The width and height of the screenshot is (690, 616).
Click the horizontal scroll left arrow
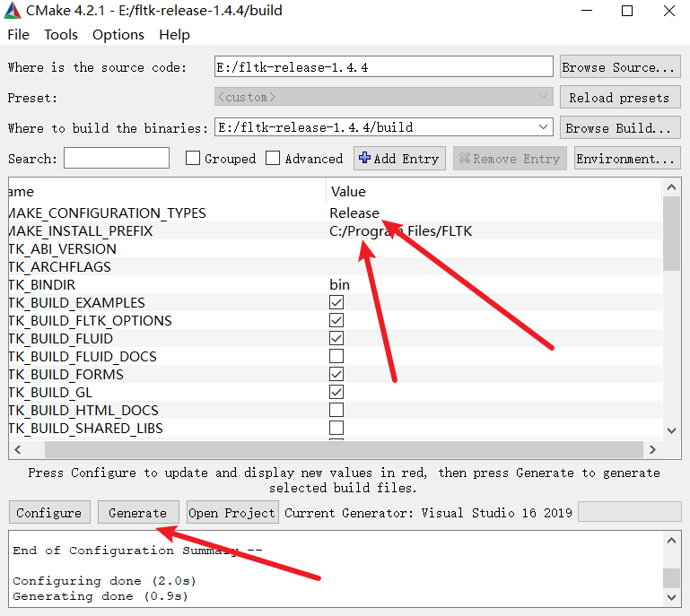(x=18, y=449)
